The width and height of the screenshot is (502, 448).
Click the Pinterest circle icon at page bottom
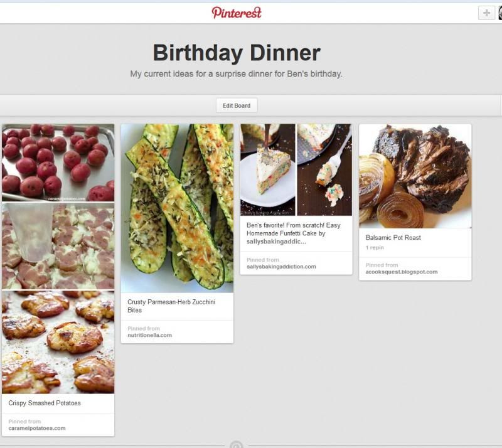237,445
